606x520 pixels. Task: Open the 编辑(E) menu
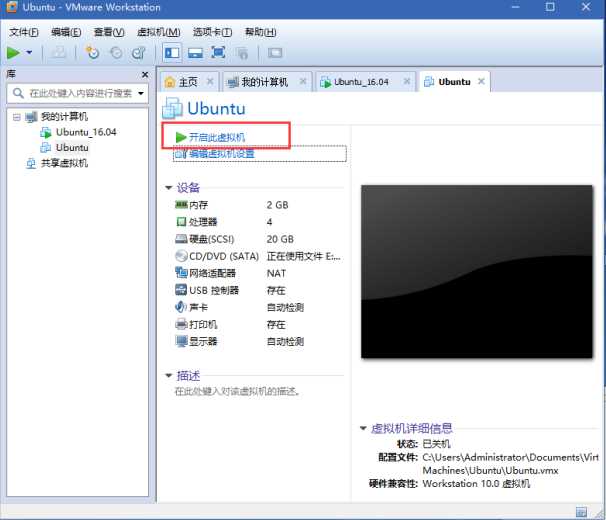pyautogui.click(x=66, y=32)
